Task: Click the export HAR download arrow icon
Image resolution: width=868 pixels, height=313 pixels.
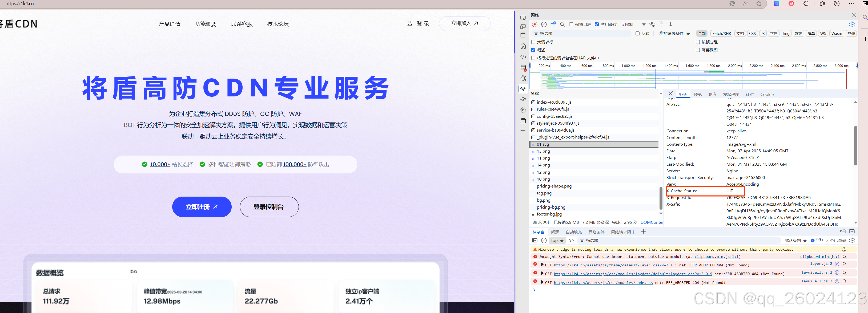Action: 670,25
